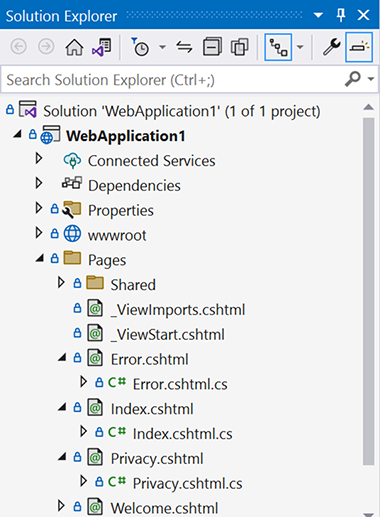Select the Index.cshtml file
Viewport: 380px width, 517px height.
152,409
